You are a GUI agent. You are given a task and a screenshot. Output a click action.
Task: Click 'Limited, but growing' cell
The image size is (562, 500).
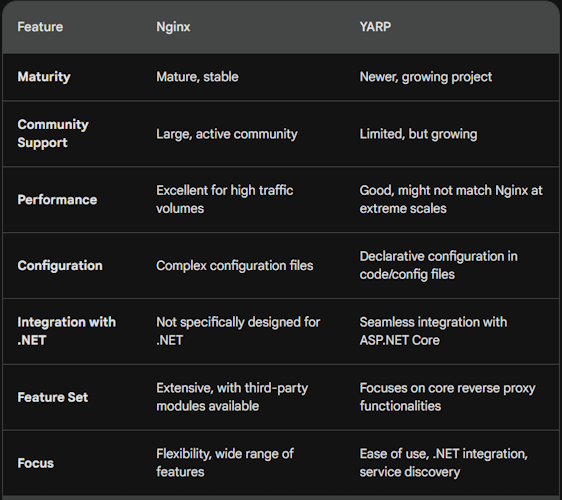[x=418, y=134]
